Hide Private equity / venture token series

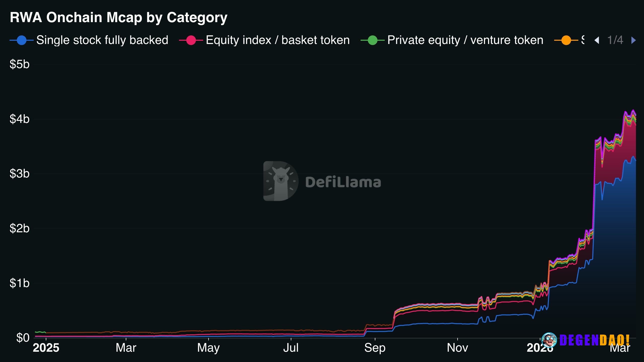[x=465, y=40]
